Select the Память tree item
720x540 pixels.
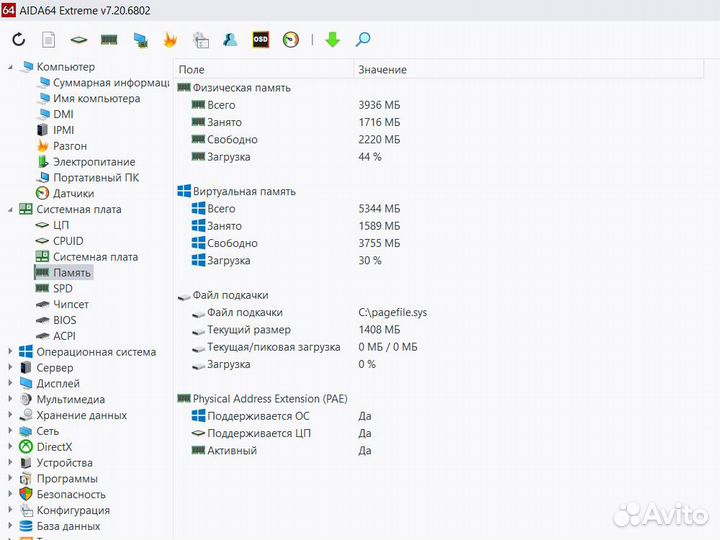coord(63,273)
